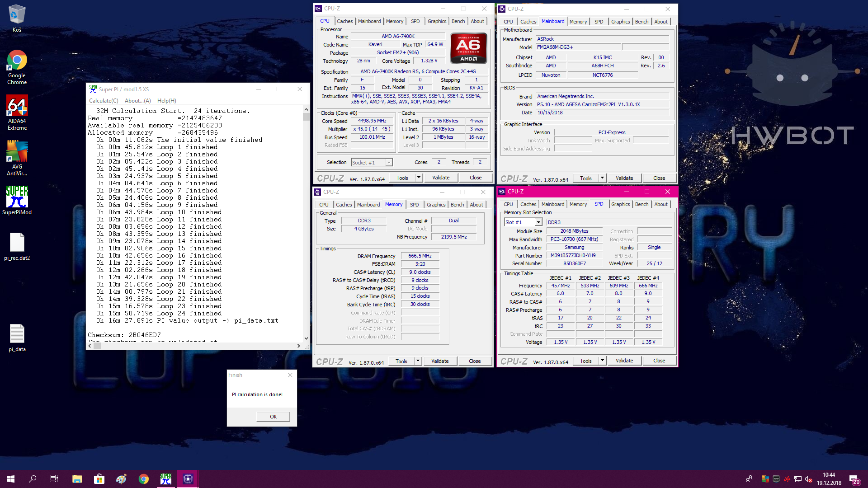Screen dimensions: 868x488
Task: Click the Chrome icon in the taskbar
Action: click(144, 479)
